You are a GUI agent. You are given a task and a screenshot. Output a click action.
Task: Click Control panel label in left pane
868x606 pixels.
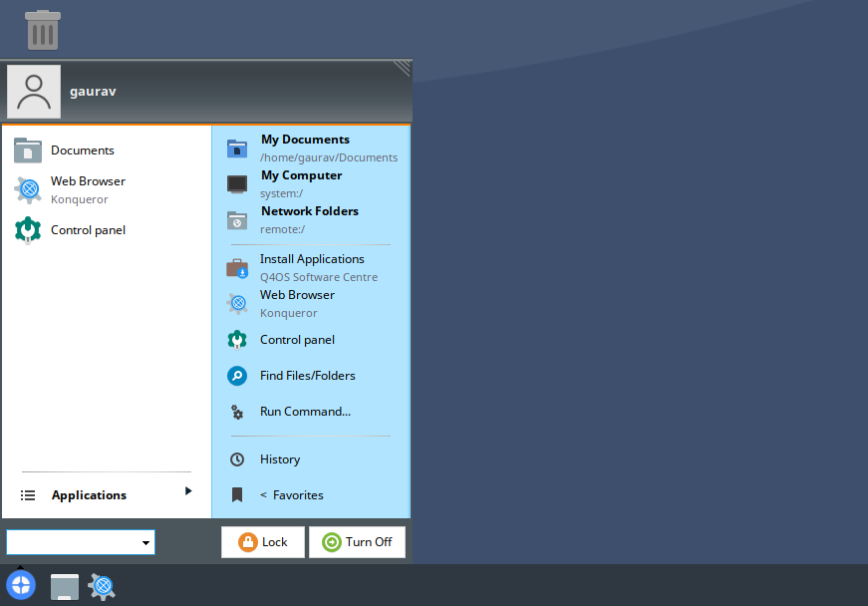click(88, 230)
